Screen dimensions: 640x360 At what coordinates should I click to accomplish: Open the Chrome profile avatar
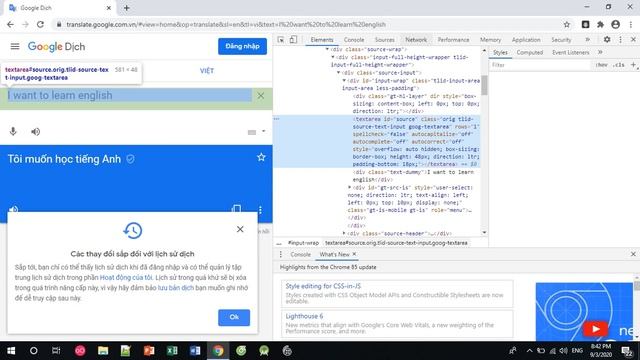pyautogui.click(x=616, y=24)
